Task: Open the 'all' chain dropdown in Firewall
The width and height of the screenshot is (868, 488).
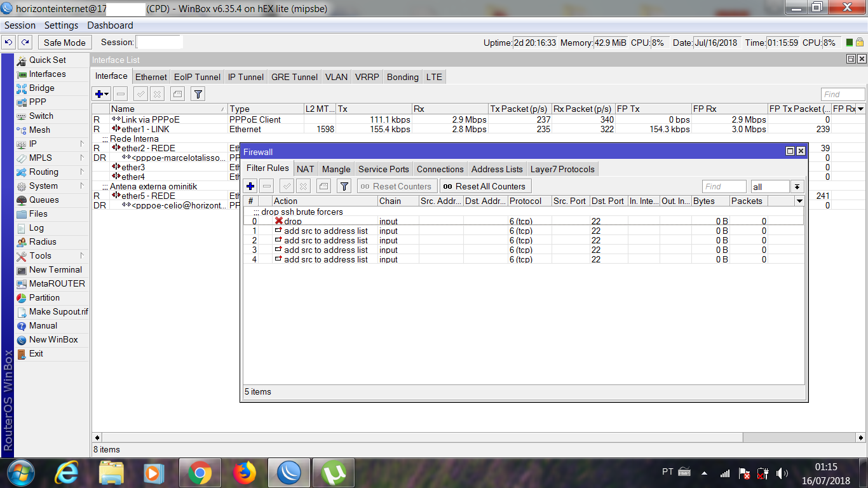Action: pos(798,187)
